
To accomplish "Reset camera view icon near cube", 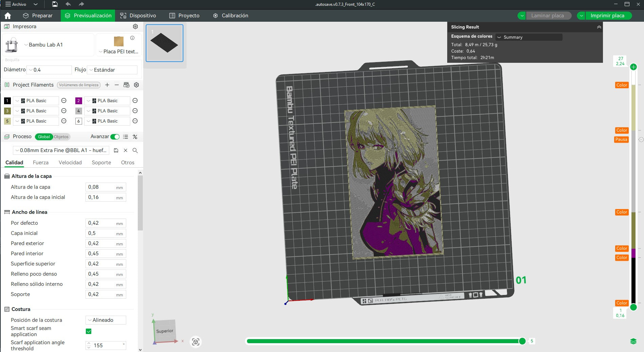I will coord(196,342).
